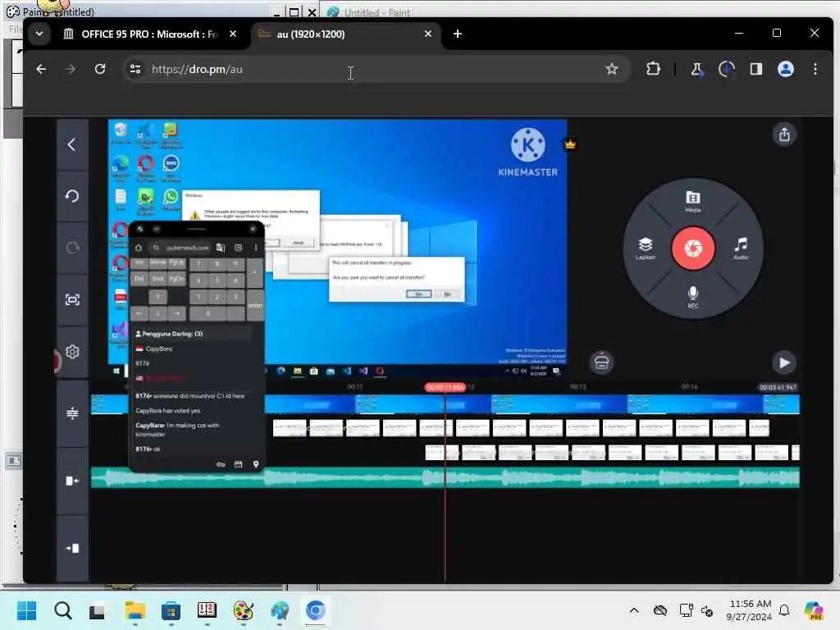This screenshot has width=840, height=630.
Task: Close the floating chat overlay window
Action: [253, 229]
